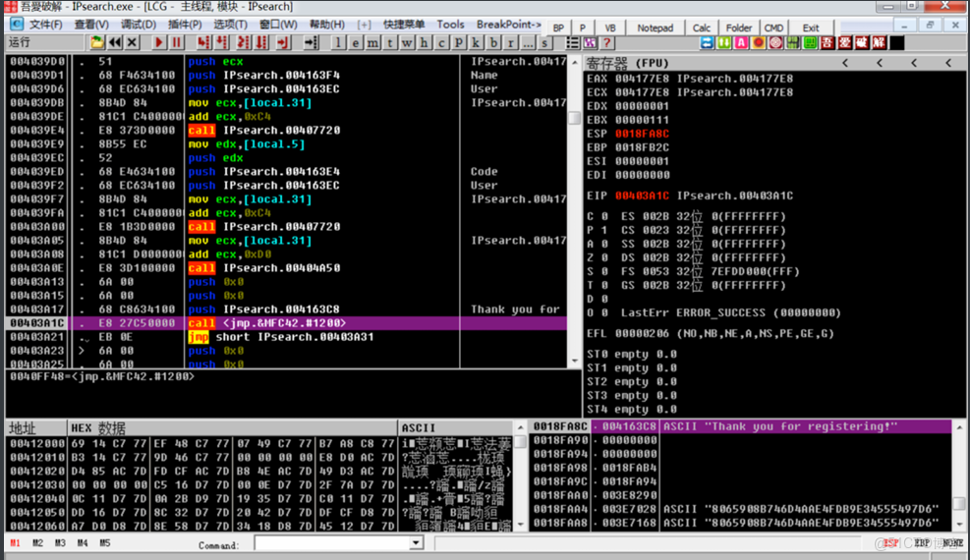Open a file with the folder icon
The height and width of the screenshot is (560, 970).
tap(97, 42)
